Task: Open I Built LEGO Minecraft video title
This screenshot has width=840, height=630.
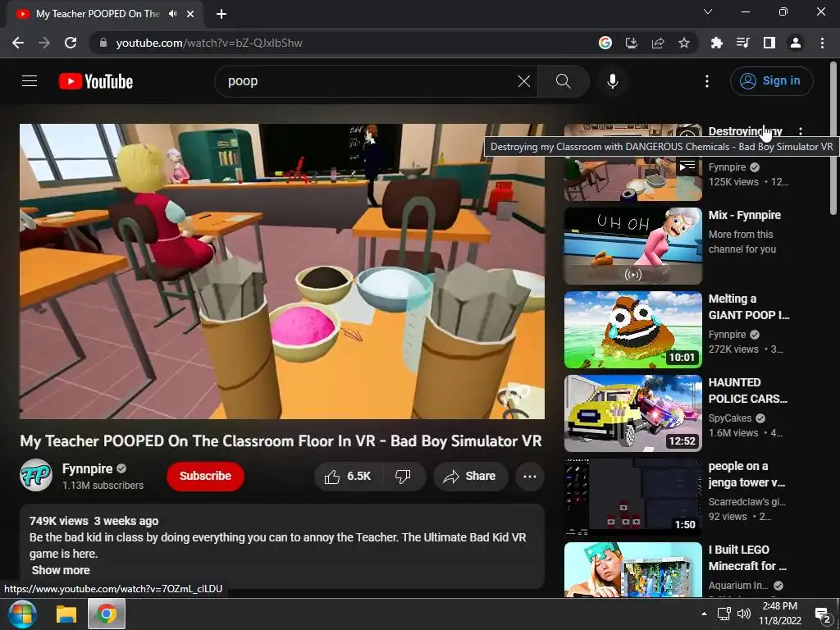Action: click(747, 558)
